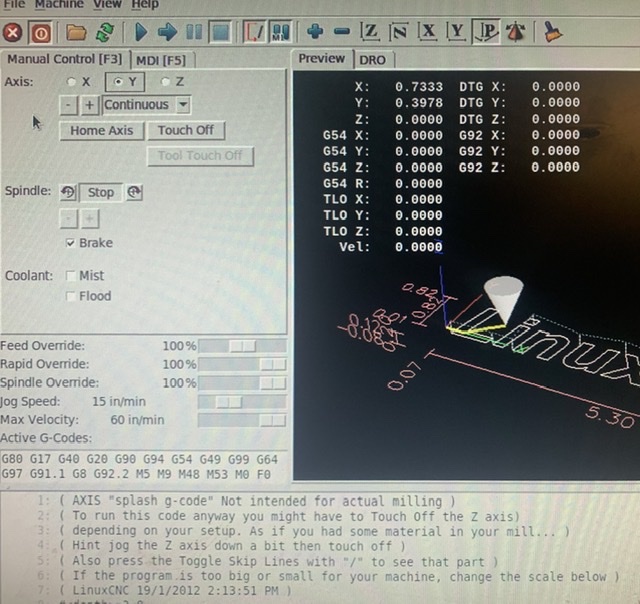Switch to the Preview tab
The image size is (640, 604).
coord(321,59)
